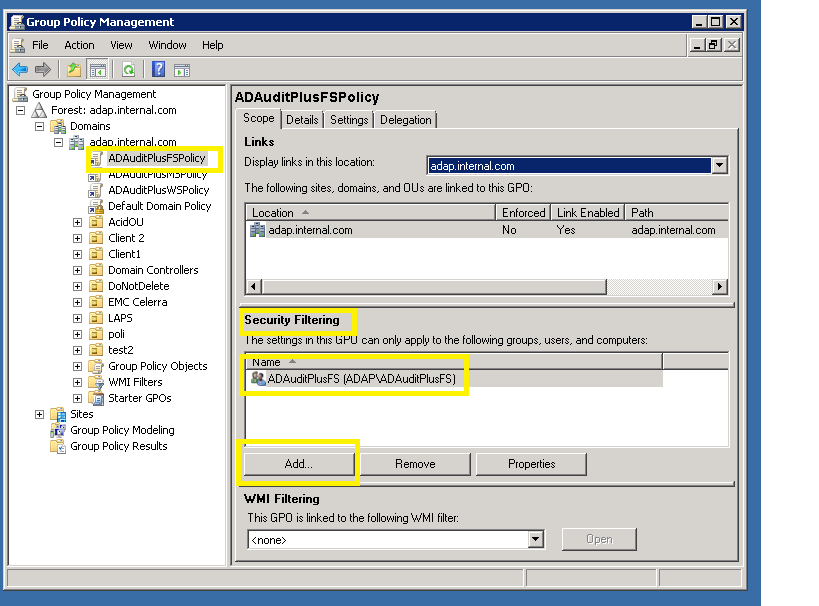Open the WMI filter dropdown
The image size is (819, 606).
(x=535, y=539)
